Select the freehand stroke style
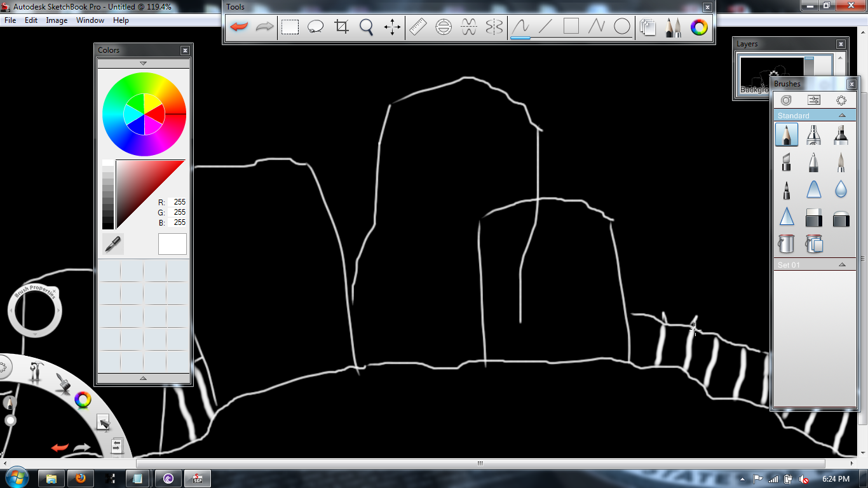 [x=520, y=27]
